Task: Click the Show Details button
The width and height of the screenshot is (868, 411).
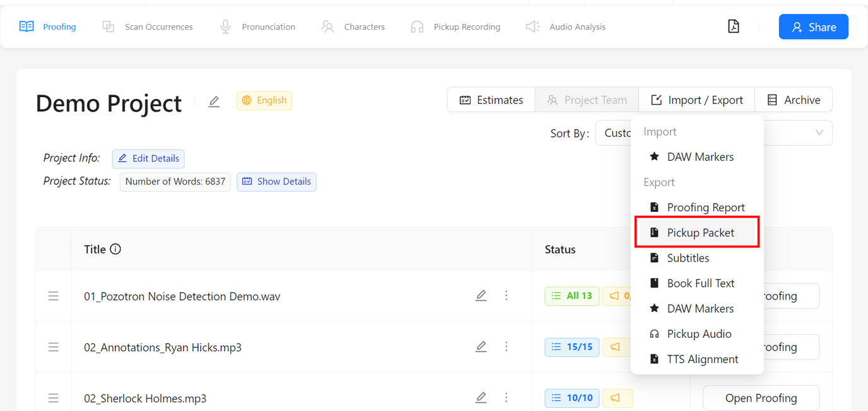Action: point(276,182)
